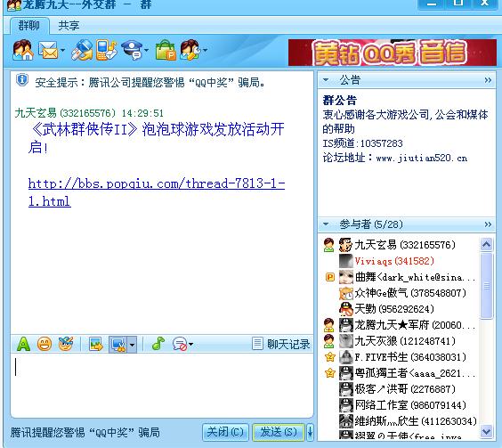Image resolution: width=502 pixels, height=448 pixels.
Task: Open the screen capture dropdown arrow
Action: pos(132,345)
